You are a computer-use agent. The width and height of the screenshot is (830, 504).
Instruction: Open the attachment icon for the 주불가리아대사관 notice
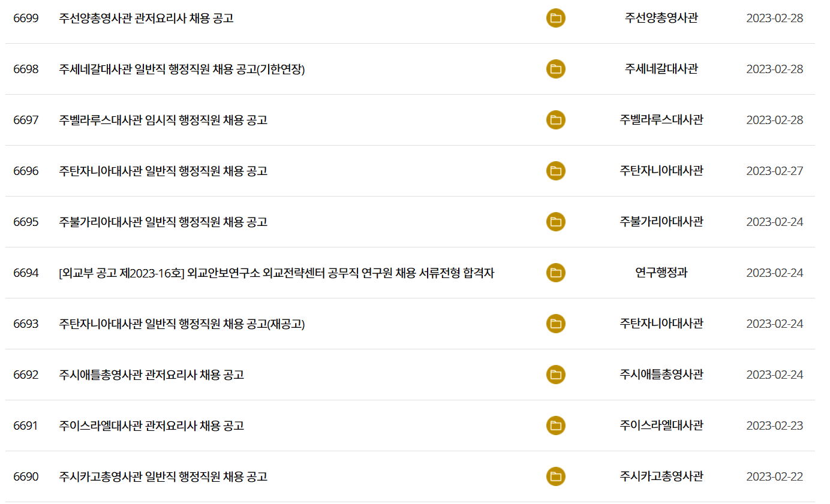pos(555,222)
